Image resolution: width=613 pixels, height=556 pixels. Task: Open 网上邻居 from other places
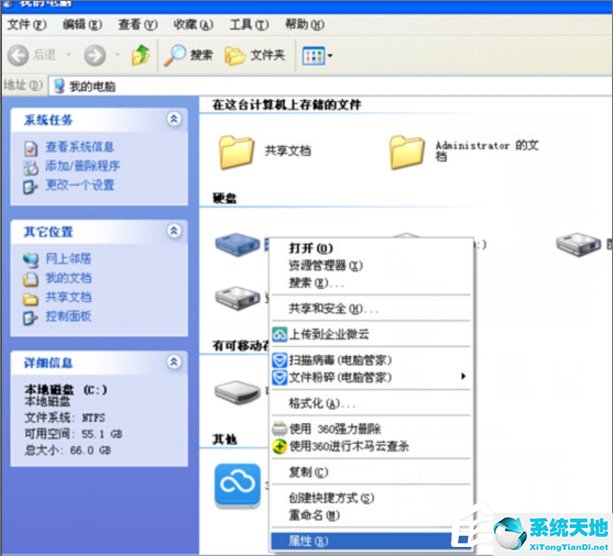[68, 258]
